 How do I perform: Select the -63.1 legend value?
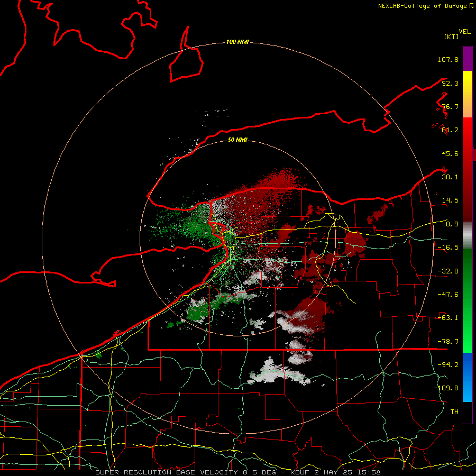coord(448,318)
